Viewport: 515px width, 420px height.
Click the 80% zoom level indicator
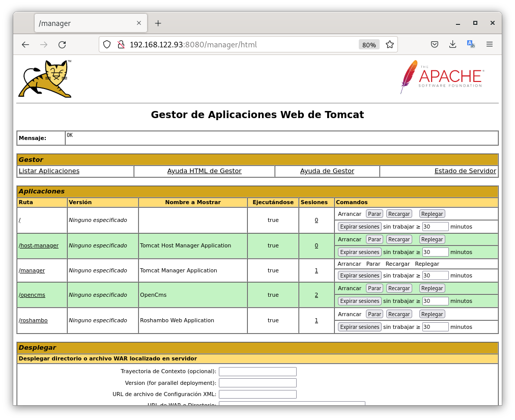pos(368,45)
